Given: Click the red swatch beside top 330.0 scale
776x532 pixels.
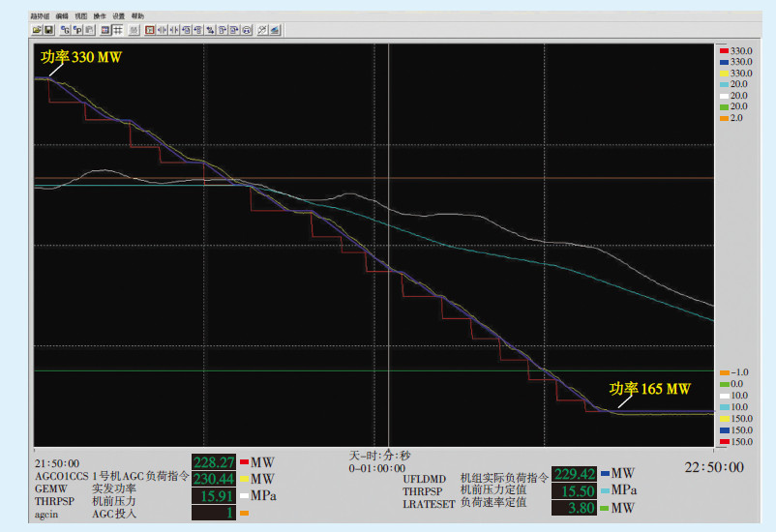Looking at the screenshot, I should [x=722, y=49].
